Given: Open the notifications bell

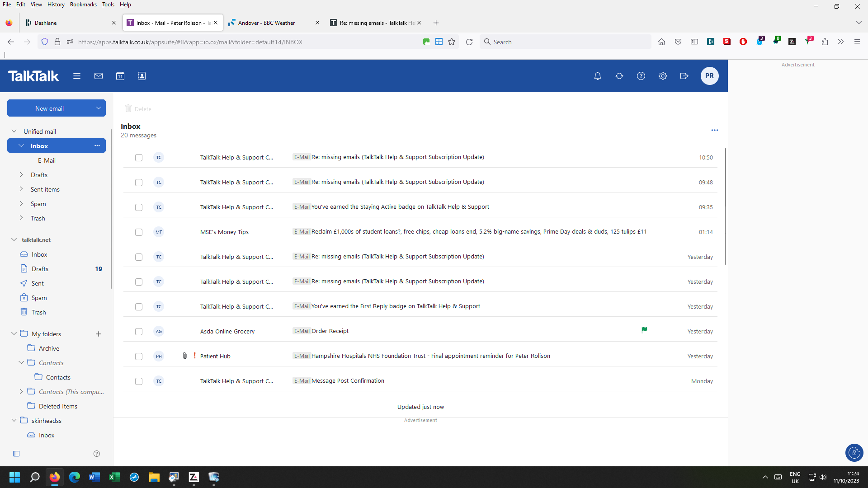Looking at the screenshot, I should tap(597, 76).
